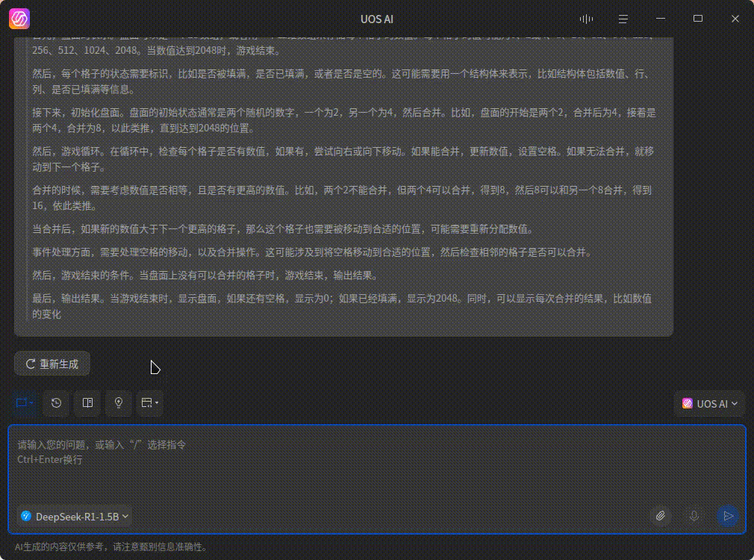Click the waveform icon in the title bar
The width and height of the screenshot is (754, 560).
coord(585,19)
